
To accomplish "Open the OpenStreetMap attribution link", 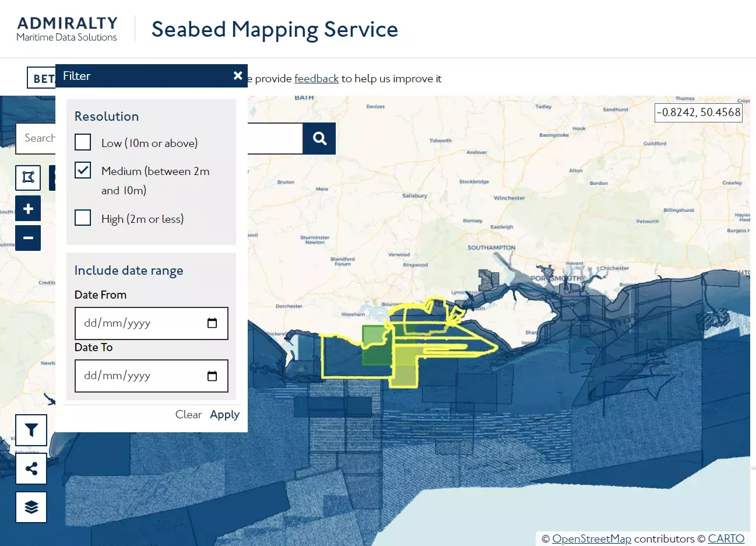I will pyautogui.click(x=592, y=539).
